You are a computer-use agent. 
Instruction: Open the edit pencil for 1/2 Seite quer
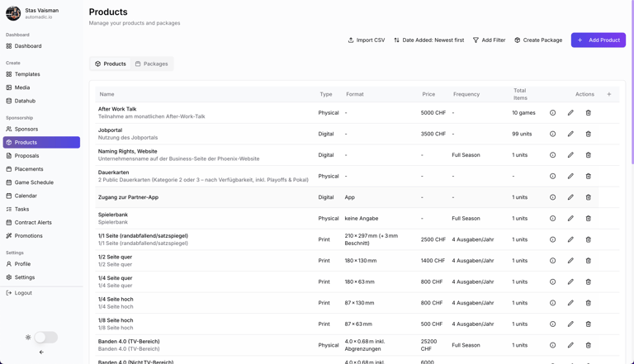pyautogui.click(x=570, y=261)
